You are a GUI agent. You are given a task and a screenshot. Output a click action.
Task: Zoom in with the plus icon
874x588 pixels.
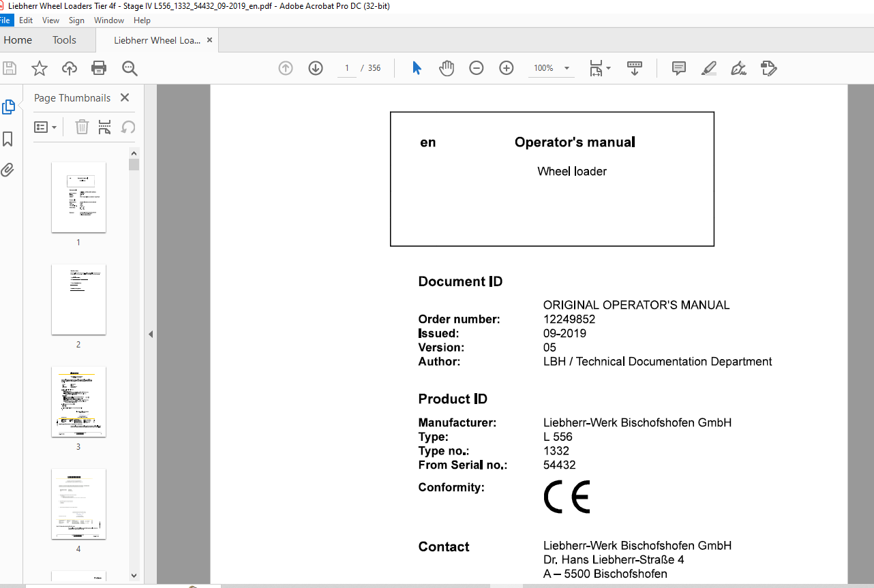point(506,68)
